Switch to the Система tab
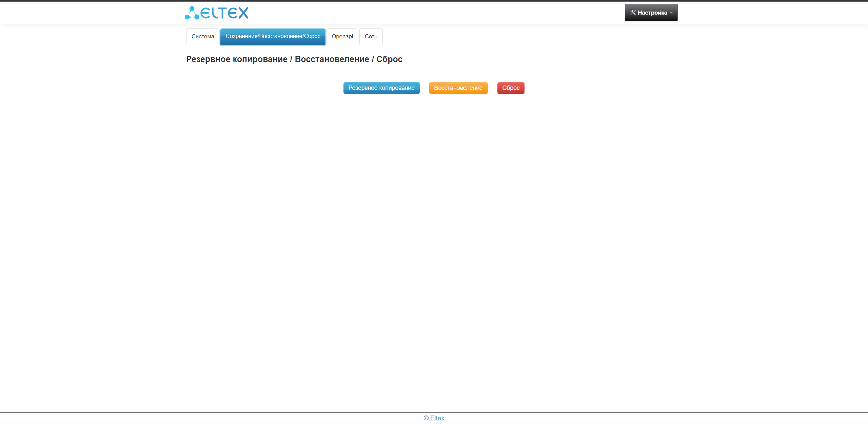 (203, 37)
